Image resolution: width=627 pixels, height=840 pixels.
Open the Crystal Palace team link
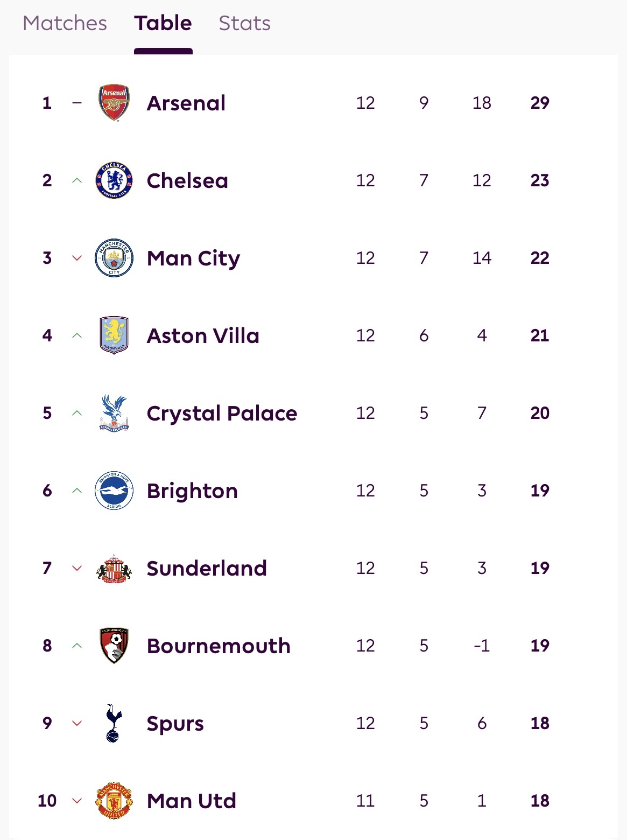(222, 414)
